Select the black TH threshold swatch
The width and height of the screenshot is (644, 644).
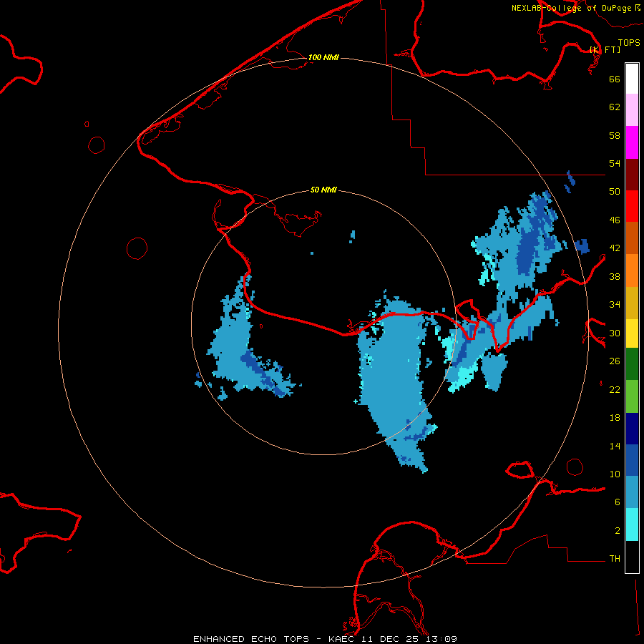[632, 557]
